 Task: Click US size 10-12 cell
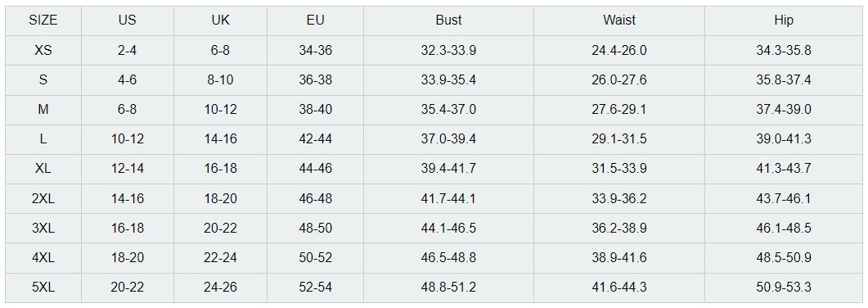click(x=128, y=139)
